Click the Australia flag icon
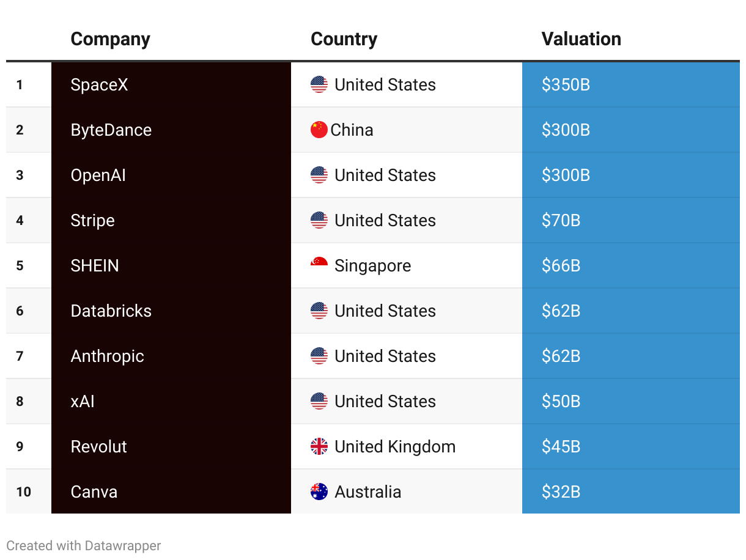This screenshot has height=560, width=746. point(319,492)
